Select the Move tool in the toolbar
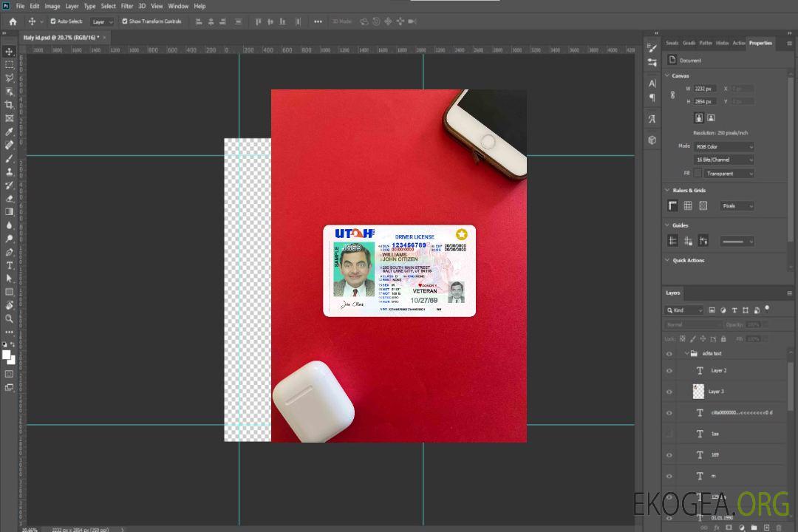Screen dimensions: 798x532 click(10, 52)
